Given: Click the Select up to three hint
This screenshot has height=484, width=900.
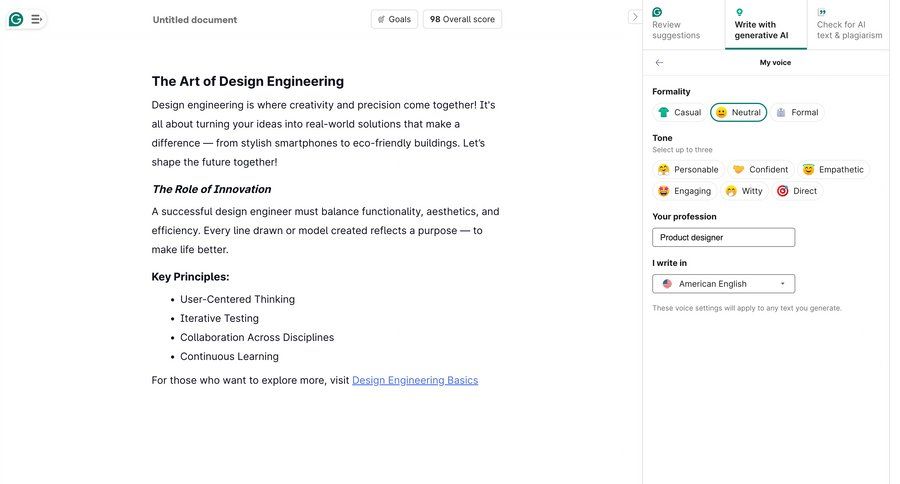Looking at the screenshot, I should 682,150.
